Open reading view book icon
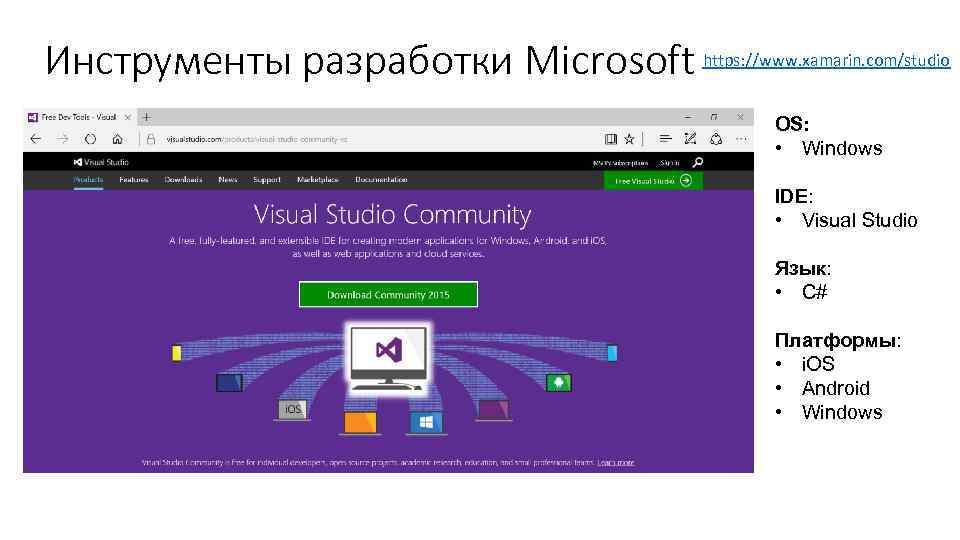Viewport: 960px width, 540px height. pyautogui.click(x=610, y=139)
